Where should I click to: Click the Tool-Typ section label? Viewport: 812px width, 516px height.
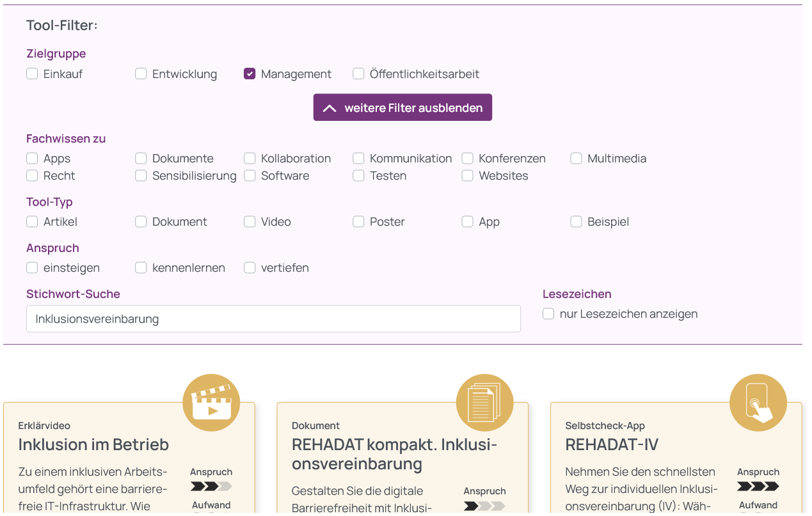coord(49,202)
